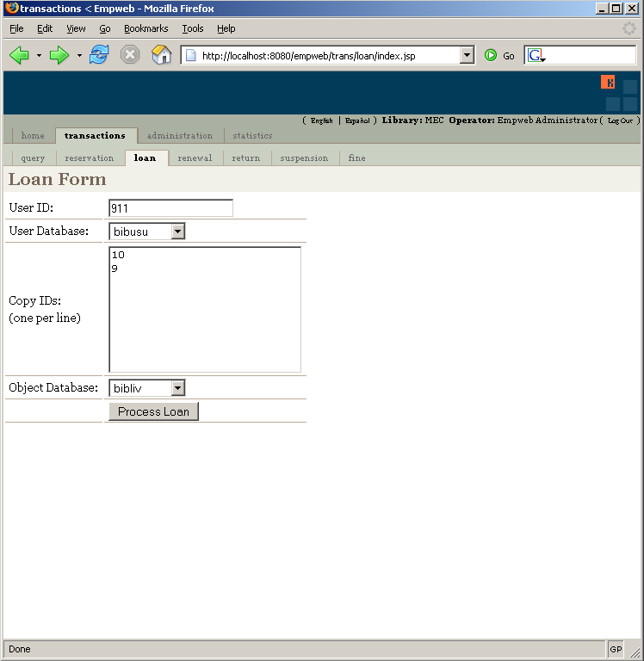Open the View menu
This screenshot has height=661, width=644.
(x=76, y=28)
